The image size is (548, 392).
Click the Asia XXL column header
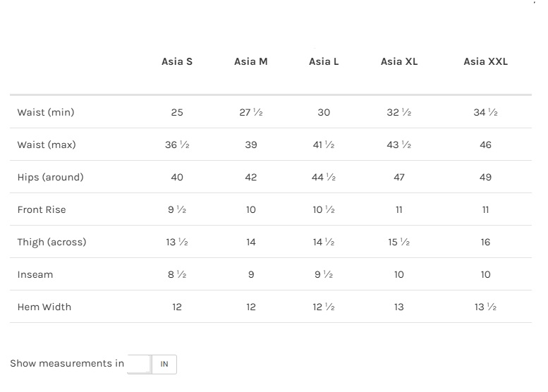tap(485, 61)
